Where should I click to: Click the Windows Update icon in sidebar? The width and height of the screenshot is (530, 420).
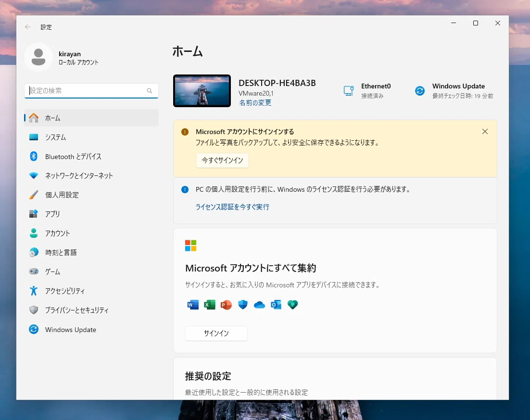point(34,329)
